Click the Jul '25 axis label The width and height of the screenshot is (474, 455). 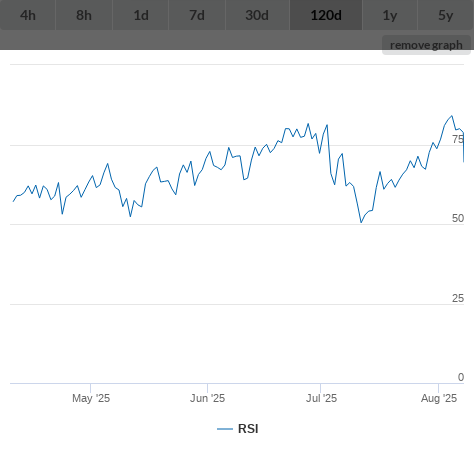click(x=321, y=398)
